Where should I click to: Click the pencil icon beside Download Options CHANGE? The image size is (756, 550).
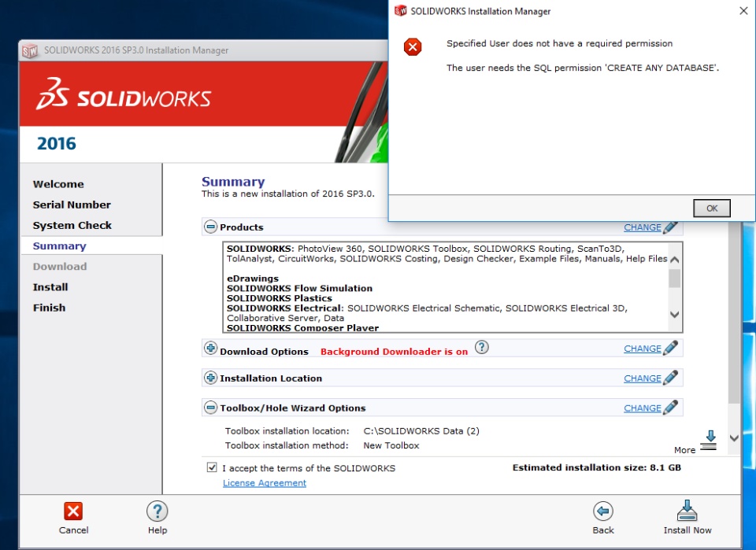point(671,348)
